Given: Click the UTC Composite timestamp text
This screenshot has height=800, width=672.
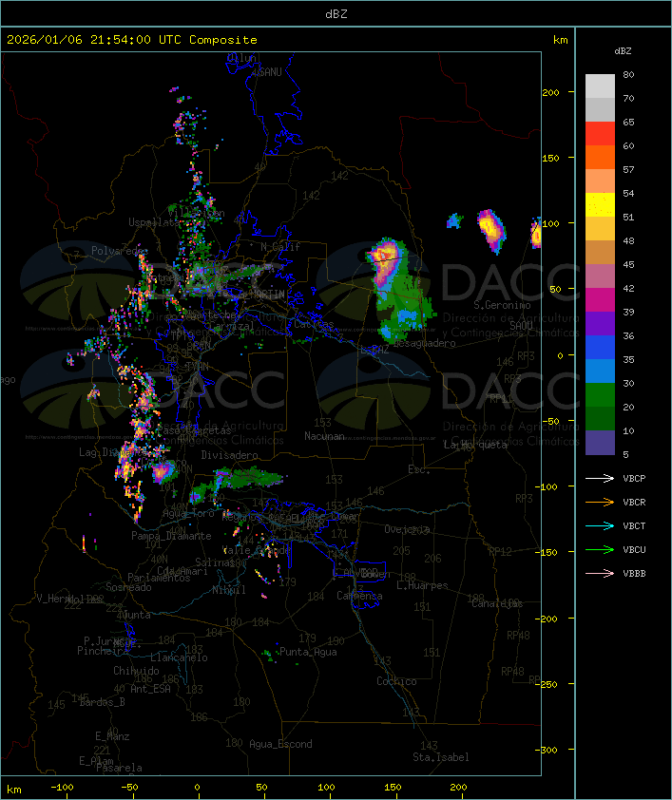Looking at the screenshot, I should click(132, 39).
